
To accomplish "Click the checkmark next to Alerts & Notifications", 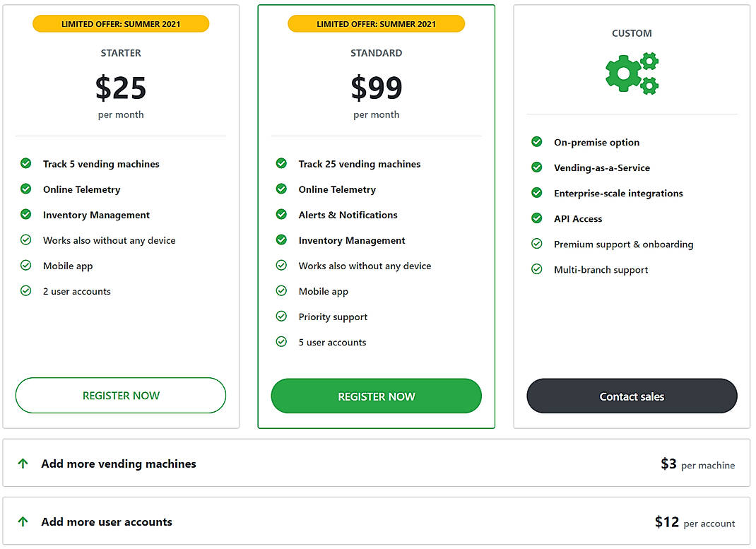I will [x=282, y=215].
